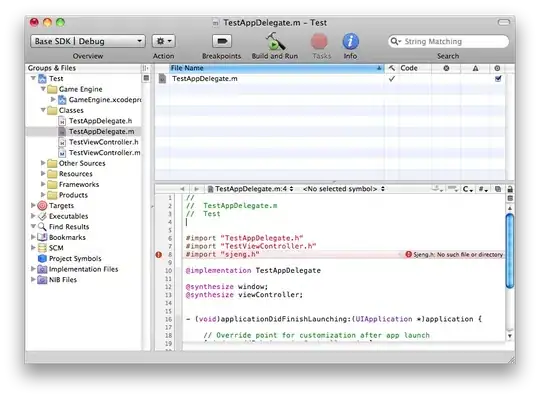Screen dimensions: 540x398
Task: Toggle the build checkmark for TestAppDelegate.m
Action: 392,78
